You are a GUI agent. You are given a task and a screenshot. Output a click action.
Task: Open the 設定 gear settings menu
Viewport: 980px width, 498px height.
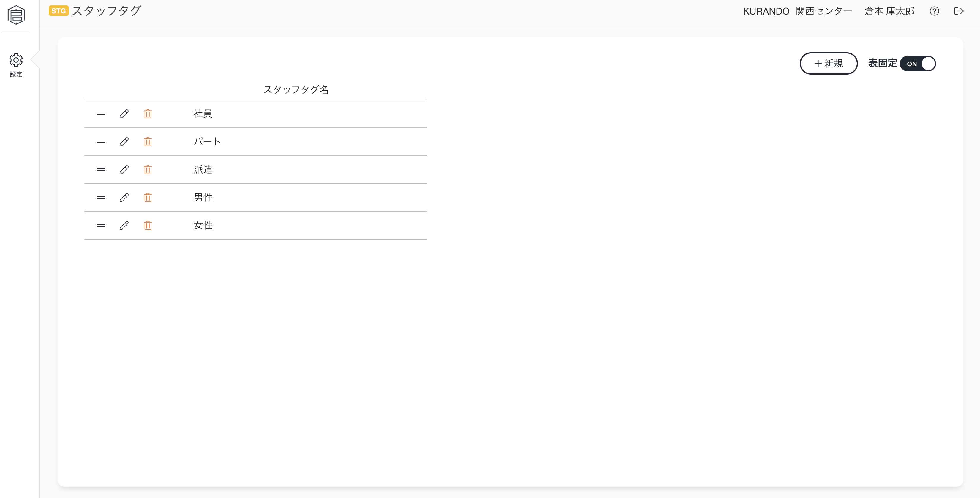click(x=16, y=65)
